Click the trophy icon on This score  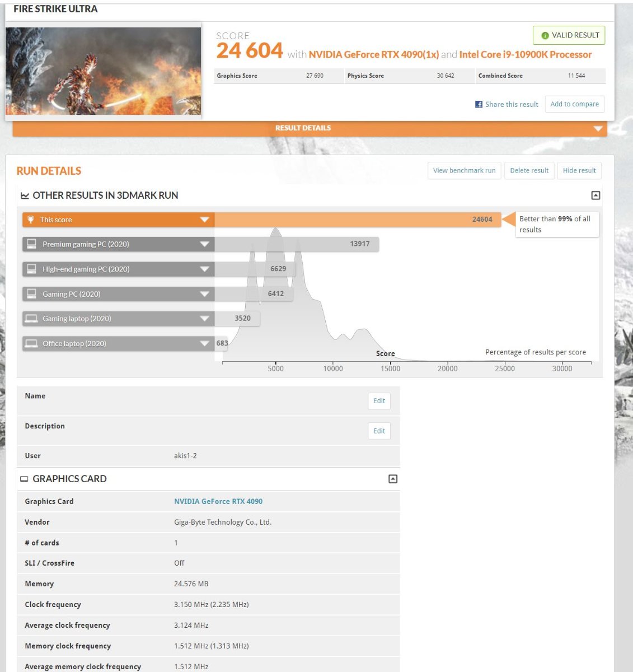[31, 220]
